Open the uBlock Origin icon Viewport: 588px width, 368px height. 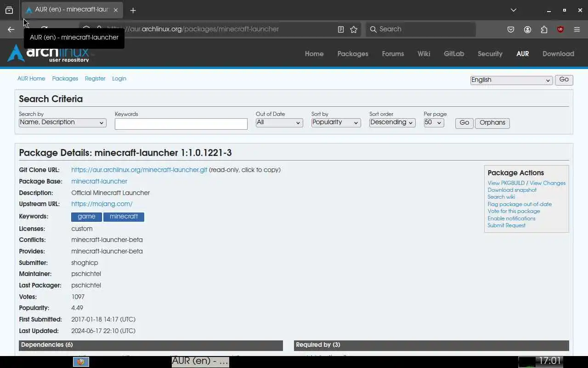560,29
